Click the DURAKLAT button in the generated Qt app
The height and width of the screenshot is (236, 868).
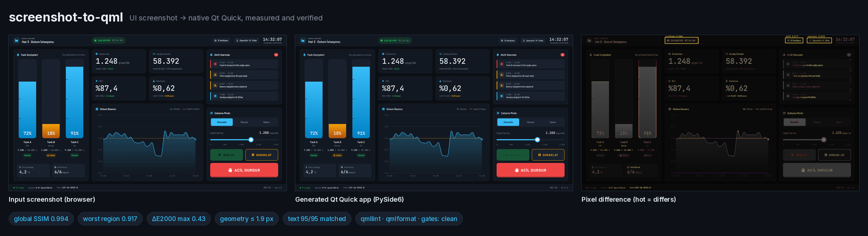548,155
